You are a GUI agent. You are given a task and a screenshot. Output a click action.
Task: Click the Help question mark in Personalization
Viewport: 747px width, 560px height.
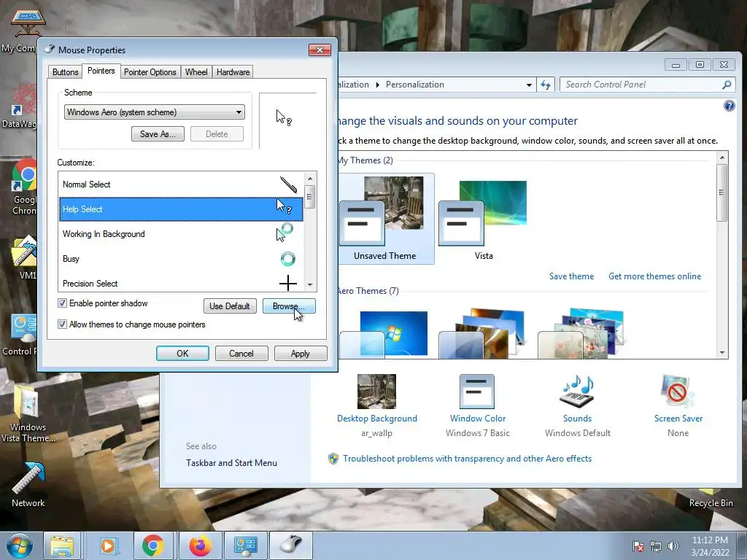[729, 106]
